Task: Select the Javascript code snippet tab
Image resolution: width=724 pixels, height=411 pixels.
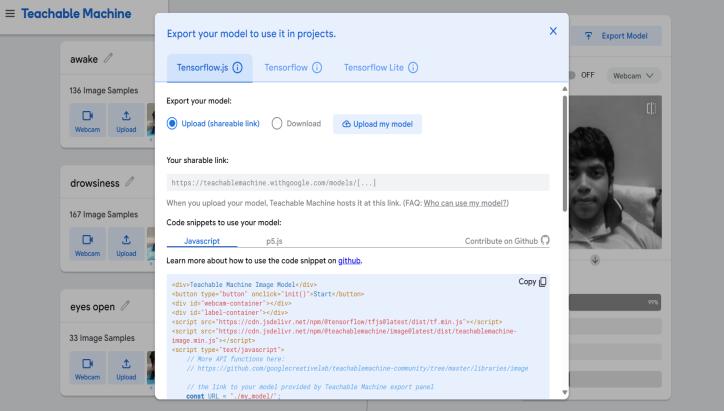Action: pos(202,241)
